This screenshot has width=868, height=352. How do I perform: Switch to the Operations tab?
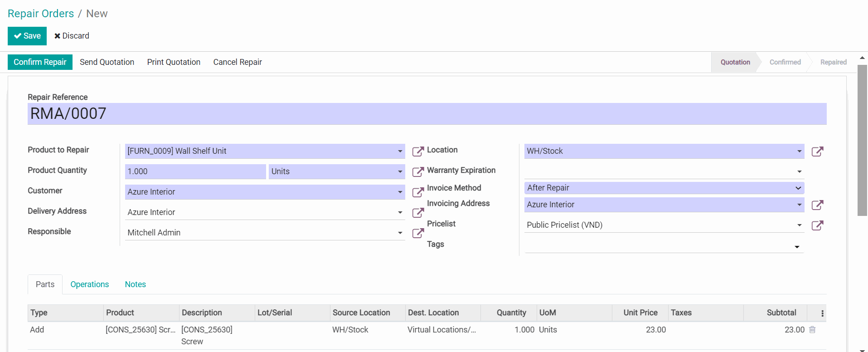click(x=90, y=284)
